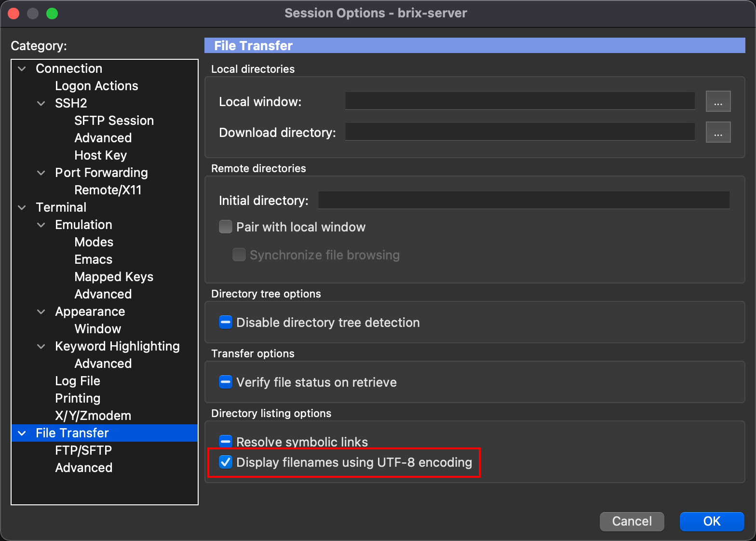756x541 pixels.
Task: Select the FTP/SFTP category
Action: click(x=83, y=450)
